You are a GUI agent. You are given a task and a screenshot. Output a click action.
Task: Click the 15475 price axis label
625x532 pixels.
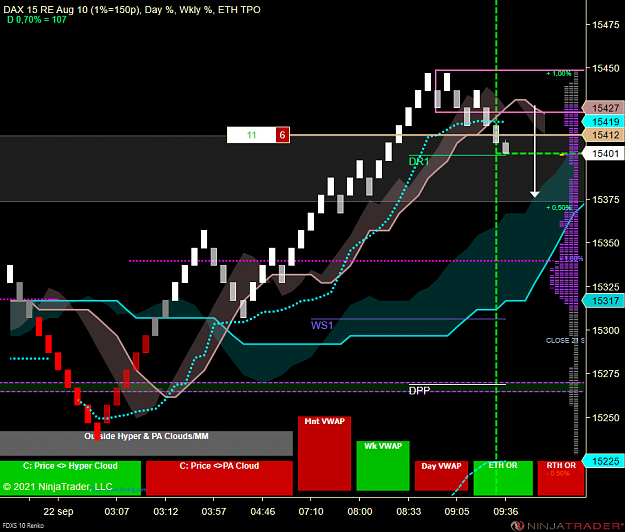pos(606,25)
